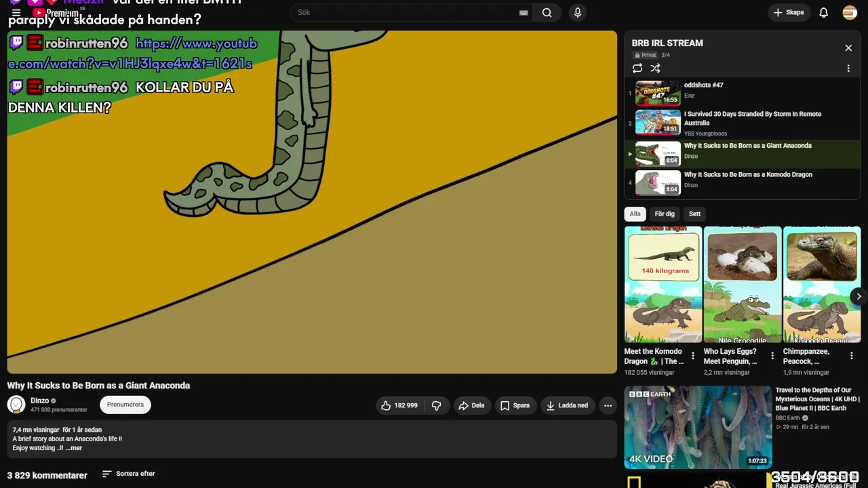
Task: Go to YouTube Premium home logo
Action: tap(56, 12)
